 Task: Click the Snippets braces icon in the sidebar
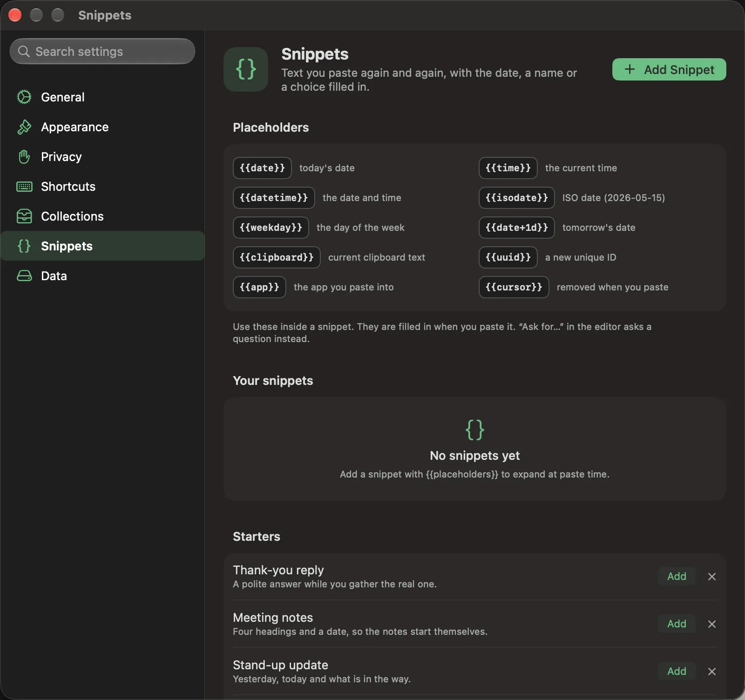[24, 246]
